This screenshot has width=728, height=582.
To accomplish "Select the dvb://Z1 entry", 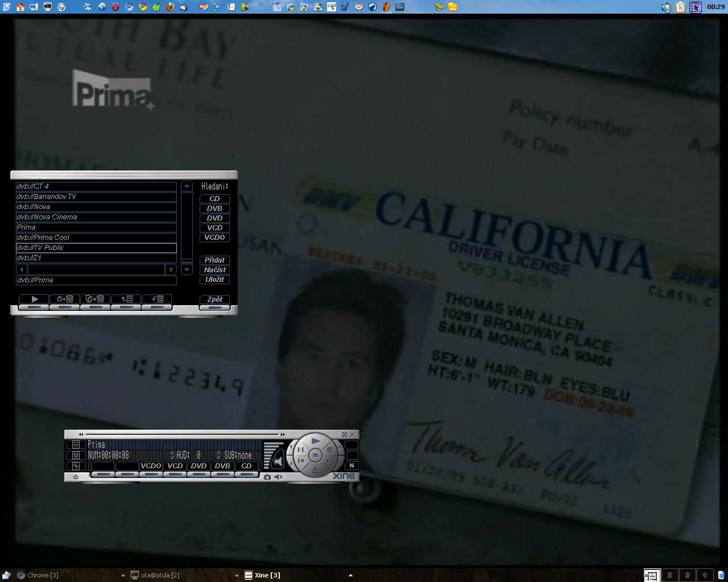I will coord(96,258).
